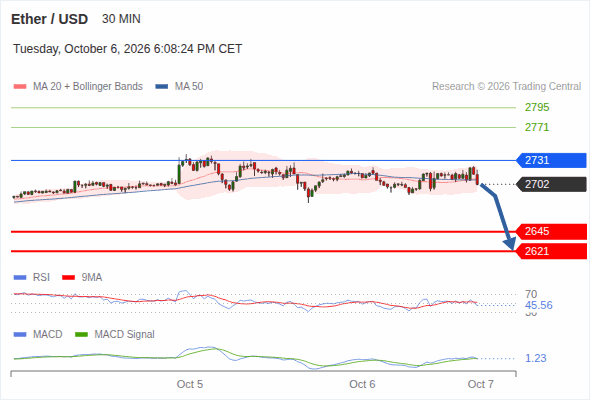Click the MACD Signal green legend swatch
This screenshot has width=590, height=400.
click(81, 335)
